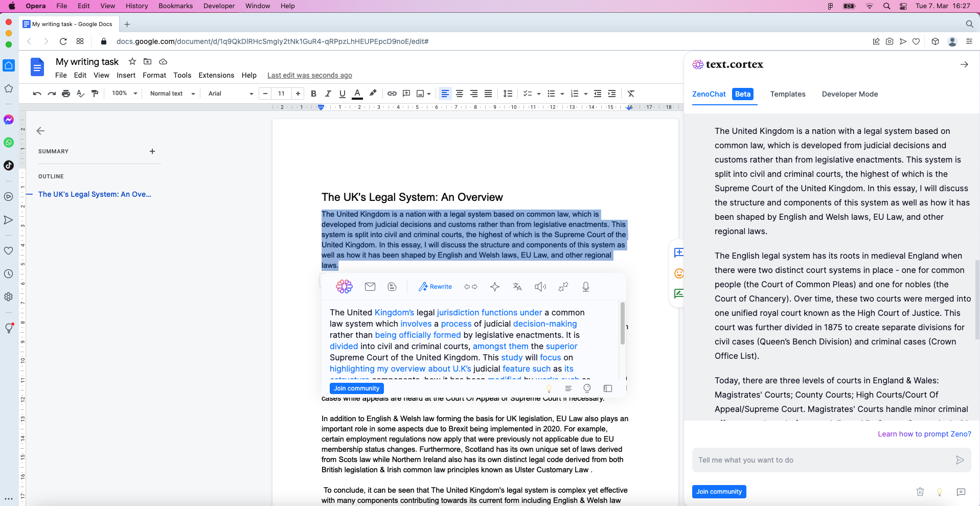Toggle Bold formatting
Image resolution: width=980 pixels, height=506 pixels.
pyautogui.click(x=313, y=94)
